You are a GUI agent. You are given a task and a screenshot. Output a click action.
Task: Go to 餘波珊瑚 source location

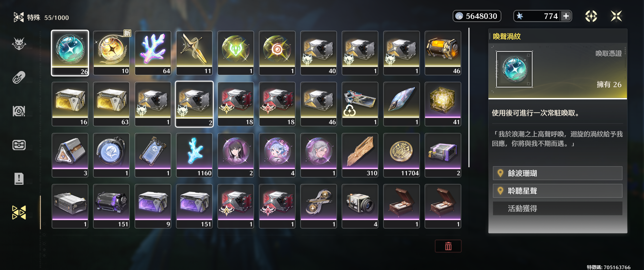558,173
